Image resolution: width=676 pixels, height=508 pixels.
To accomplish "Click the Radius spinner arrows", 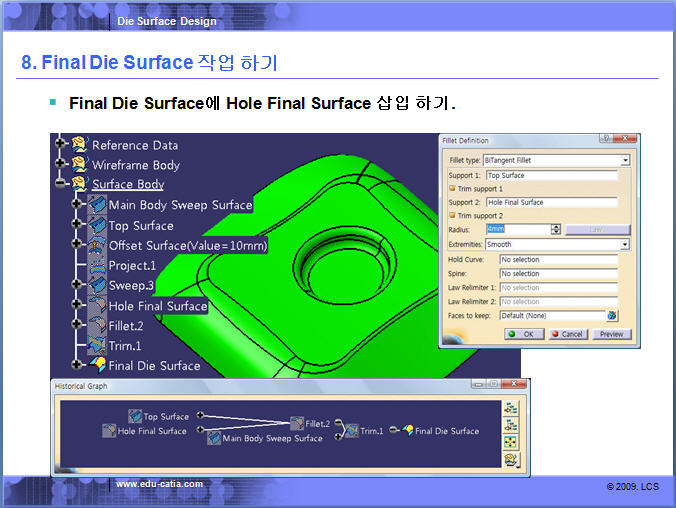I will click(556, 229).
